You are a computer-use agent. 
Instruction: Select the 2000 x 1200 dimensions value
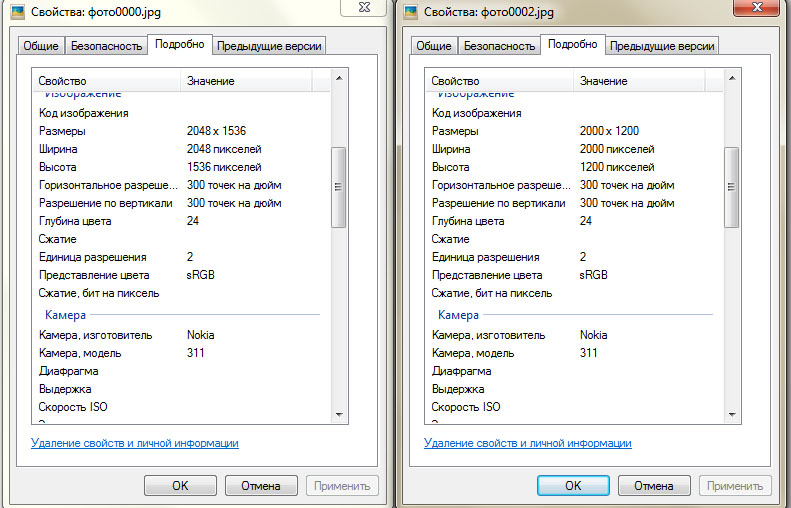[x=609, y=131]
